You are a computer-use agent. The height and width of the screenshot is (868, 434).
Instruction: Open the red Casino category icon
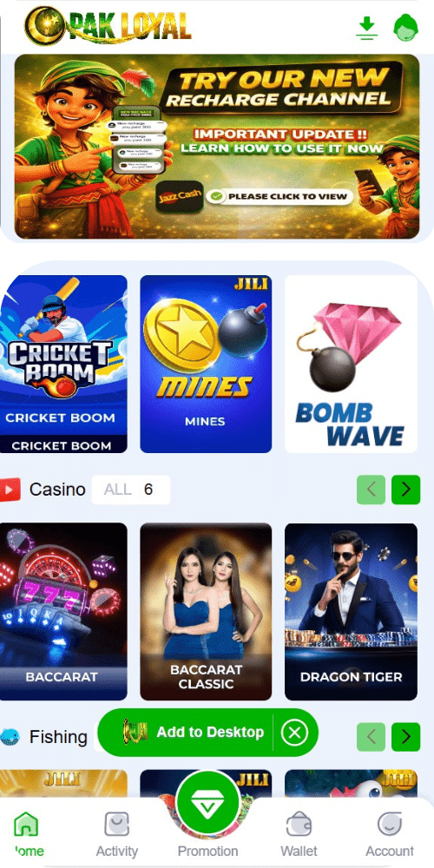[10, 490]
